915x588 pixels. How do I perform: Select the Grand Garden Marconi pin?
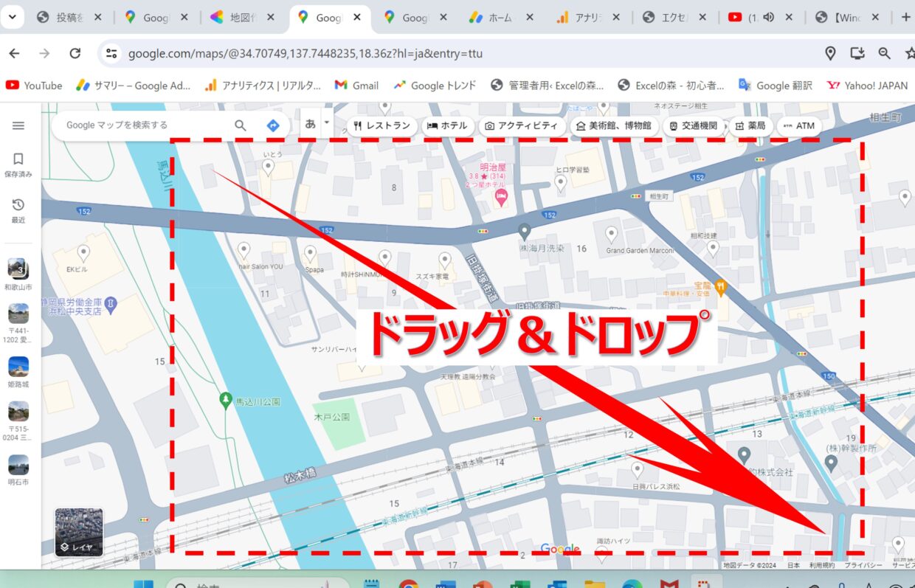point(611,235)
